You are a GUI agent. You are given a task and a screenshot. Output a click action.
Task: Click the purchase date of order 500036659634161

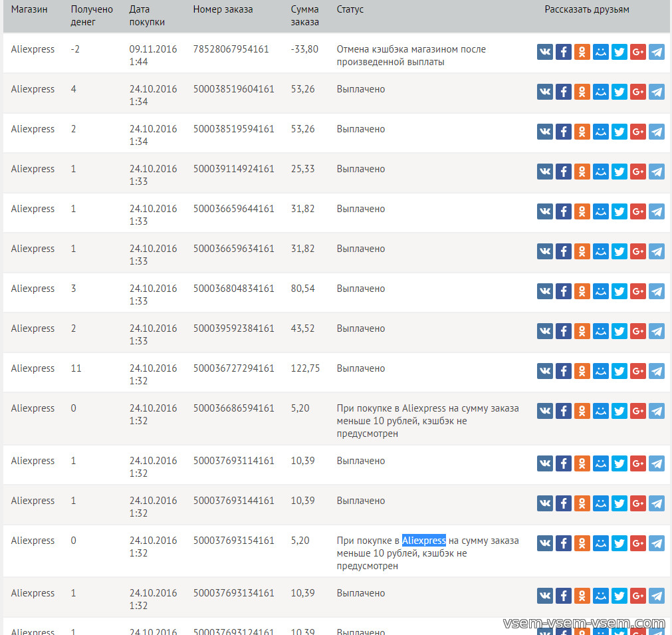click(x=153, y=255)
